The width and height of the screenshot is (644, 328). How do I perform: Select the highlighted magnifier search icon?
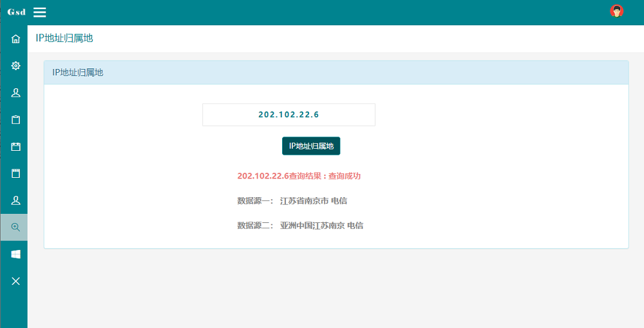(15, 227)
